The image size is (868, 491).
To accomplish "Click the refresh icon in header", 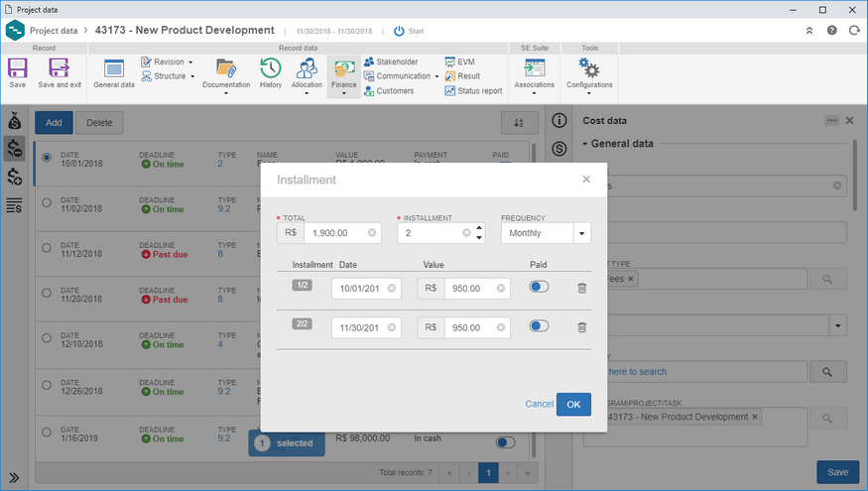I will 854,31.
